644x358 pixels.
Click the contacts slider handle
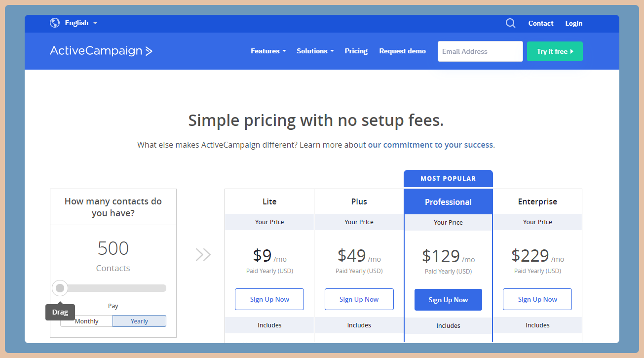[x=60, y=288]
